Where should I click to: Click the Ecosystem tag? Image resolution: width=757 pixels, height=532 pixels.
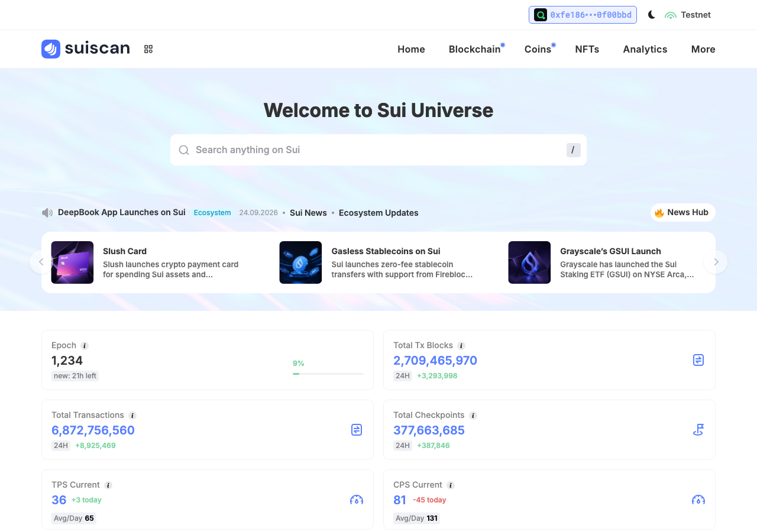coord(212,213)
